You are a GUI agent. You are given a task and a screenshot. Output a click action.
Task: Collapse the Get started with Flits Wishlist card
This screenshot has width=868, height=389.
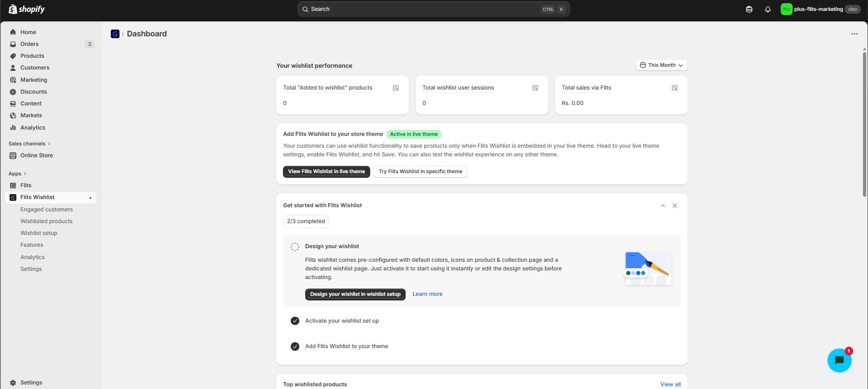[x=663, y=206]
